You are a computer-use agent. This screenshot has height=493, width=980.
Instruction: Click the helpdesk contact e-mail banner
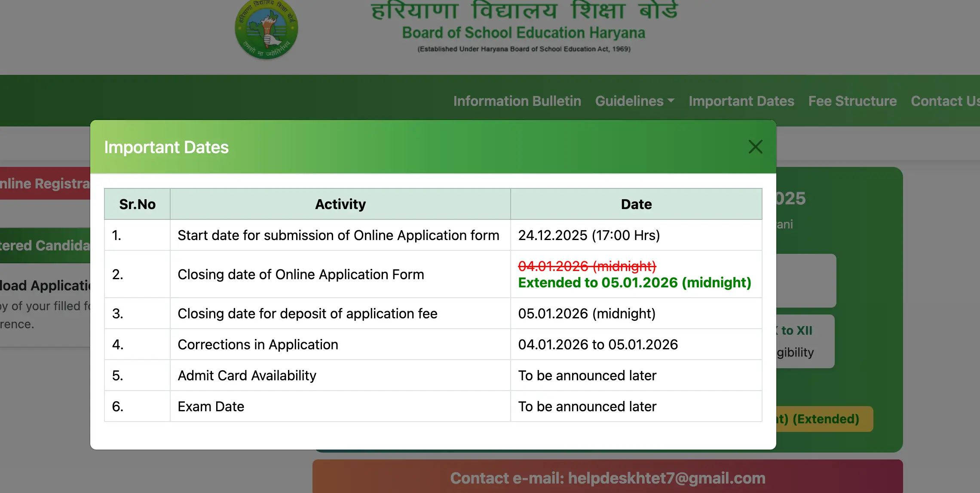607,478
